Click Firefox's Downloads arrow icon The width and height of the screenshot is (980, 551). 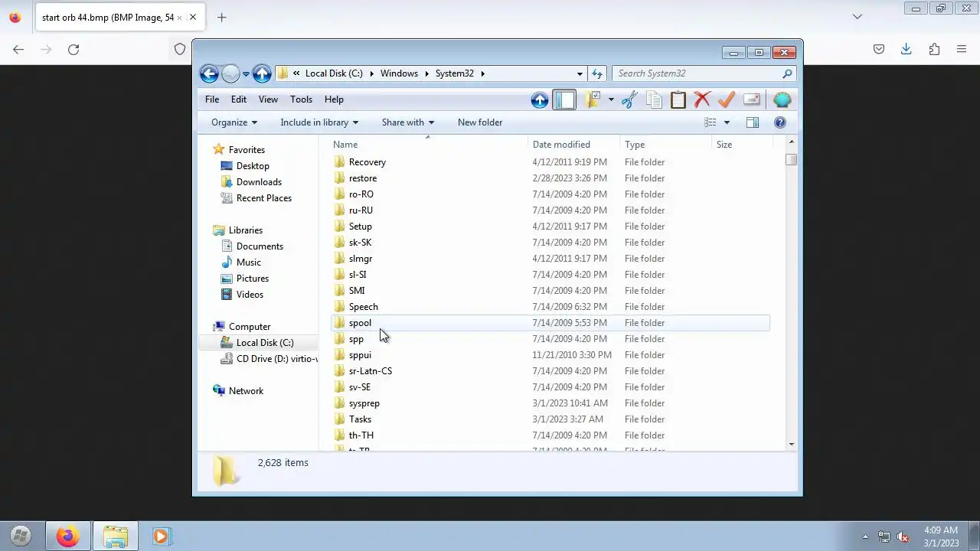click(x=906, y=49)
